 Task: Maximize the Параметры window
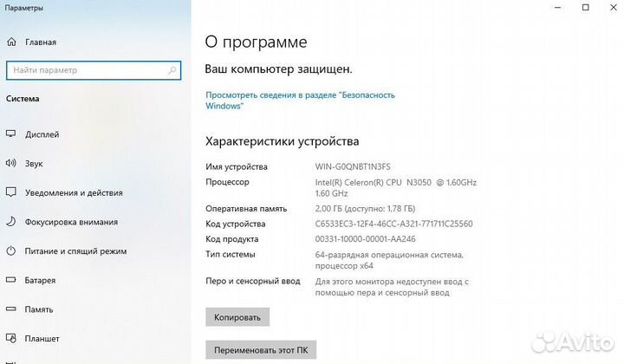pos(585,8)
